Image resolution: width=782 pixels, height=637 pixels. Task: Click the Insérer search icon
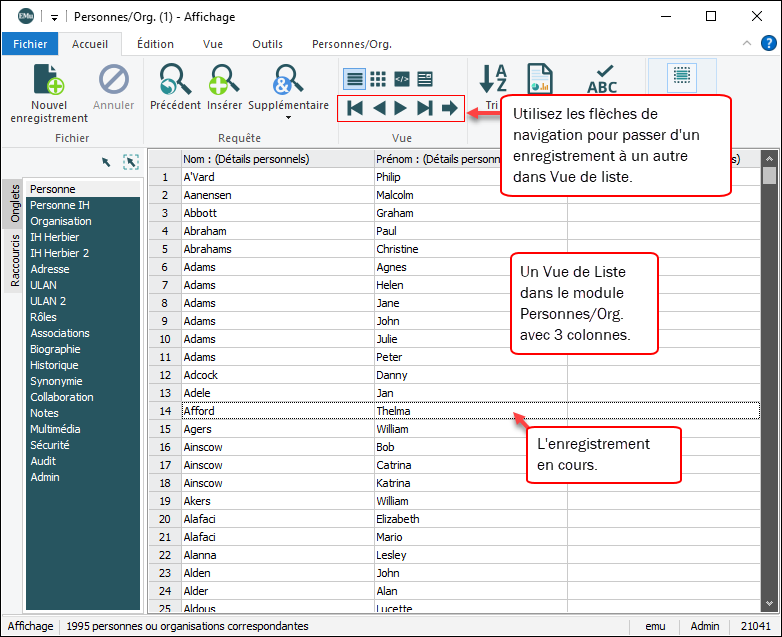224,79
